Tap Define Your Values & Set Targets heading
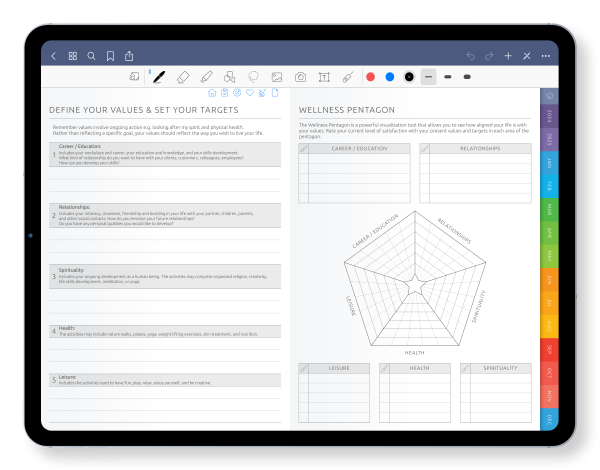The width and height of the screenshot is (600, 470). tap(144, 110)
